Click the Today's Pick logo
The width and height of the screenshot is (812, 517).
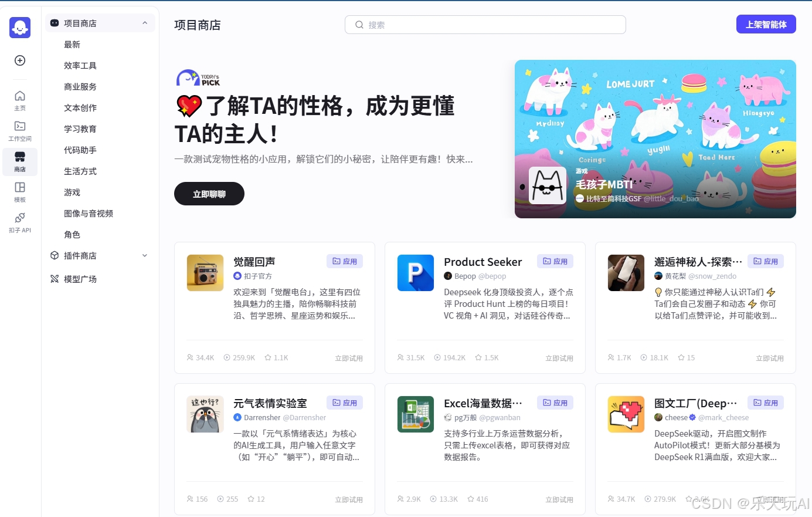[x=198, y=78]
